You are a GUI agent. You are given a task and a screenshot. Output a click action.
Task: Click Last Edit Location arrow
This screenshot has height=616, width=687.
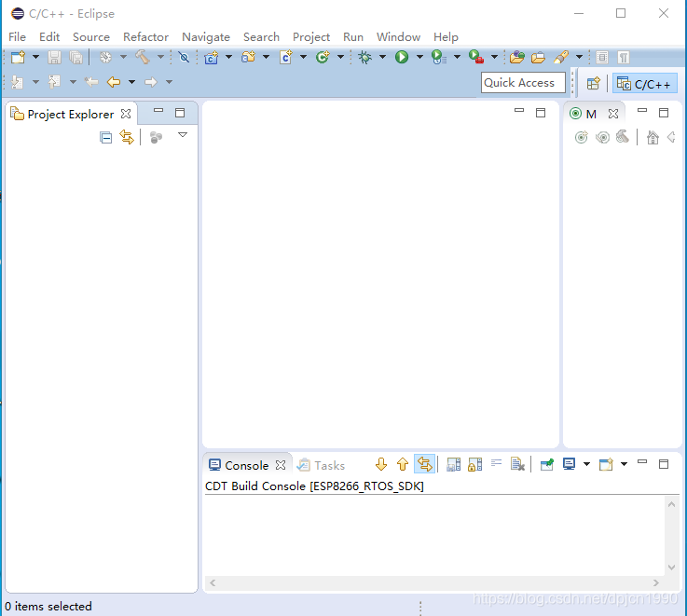tap(91, 82)
